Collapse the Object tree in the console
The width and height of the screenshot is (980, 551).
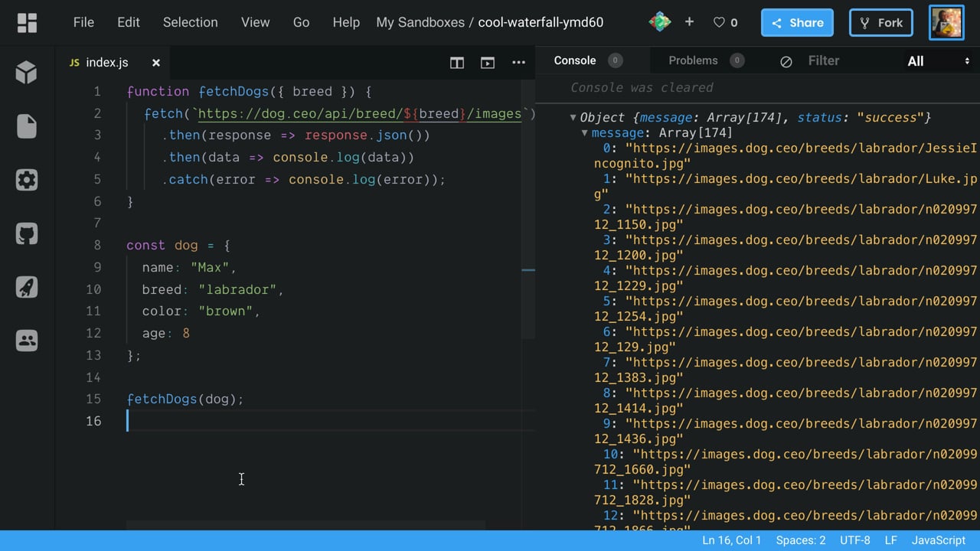[x=573, y=117]
